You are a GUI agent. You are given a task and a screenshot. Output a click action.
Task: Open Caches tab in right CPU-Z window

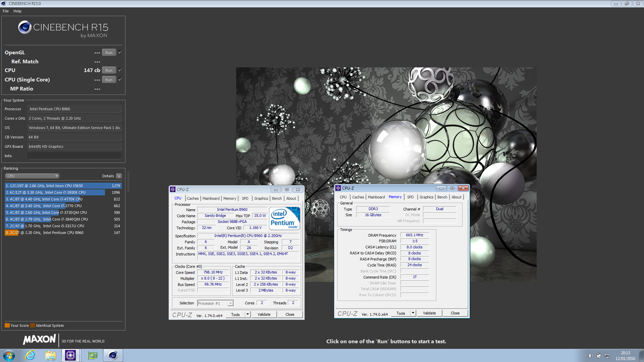358,197
